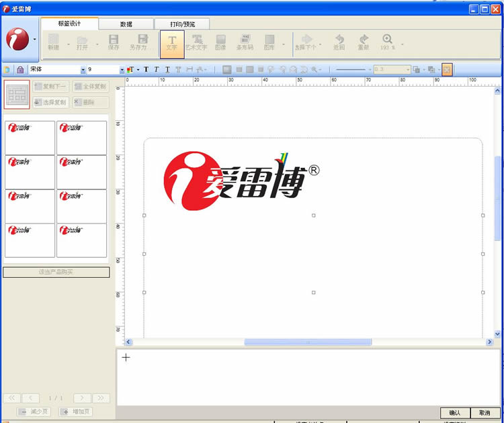
Task: Switch to the 数据 tab
Action: [x=126, y=24]
